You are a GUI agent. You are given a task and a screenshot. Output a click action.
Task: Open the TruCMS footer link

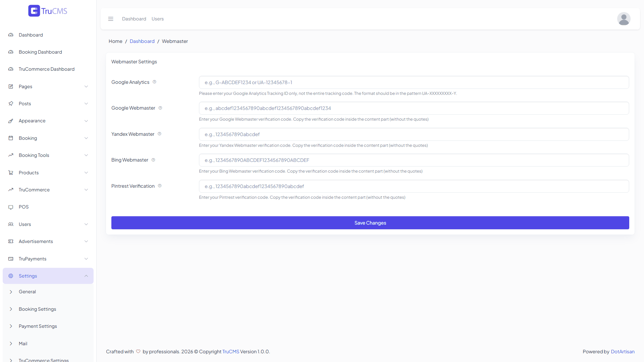(x=231, y=352)
